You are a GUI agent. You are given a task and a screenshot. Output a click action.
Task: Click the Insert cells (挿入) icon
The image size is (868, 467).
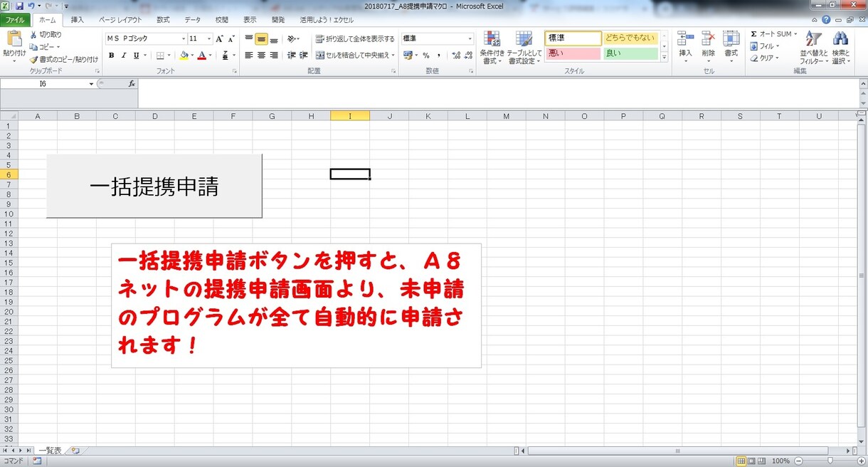[x=686, y=39]
